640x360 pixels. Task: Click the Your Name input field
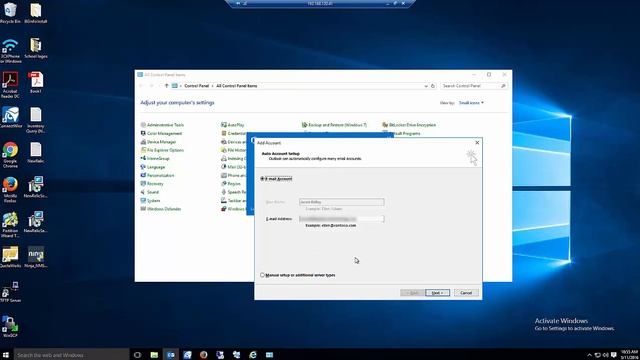[x=341, y=202]
